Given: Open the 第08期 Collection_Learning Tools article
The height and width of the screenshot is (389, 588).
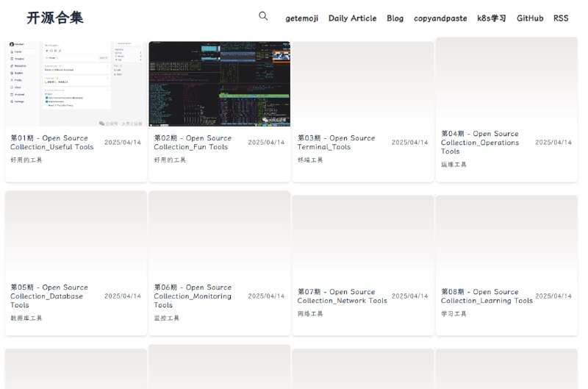Looking at the screenshot, I should click(x=487, y=296).
